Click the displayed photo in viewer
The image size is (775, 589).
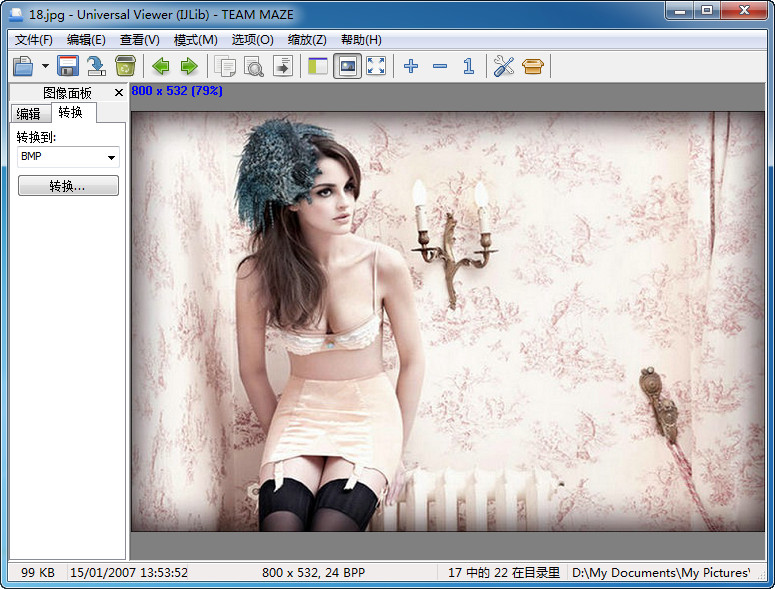point(447,321)
